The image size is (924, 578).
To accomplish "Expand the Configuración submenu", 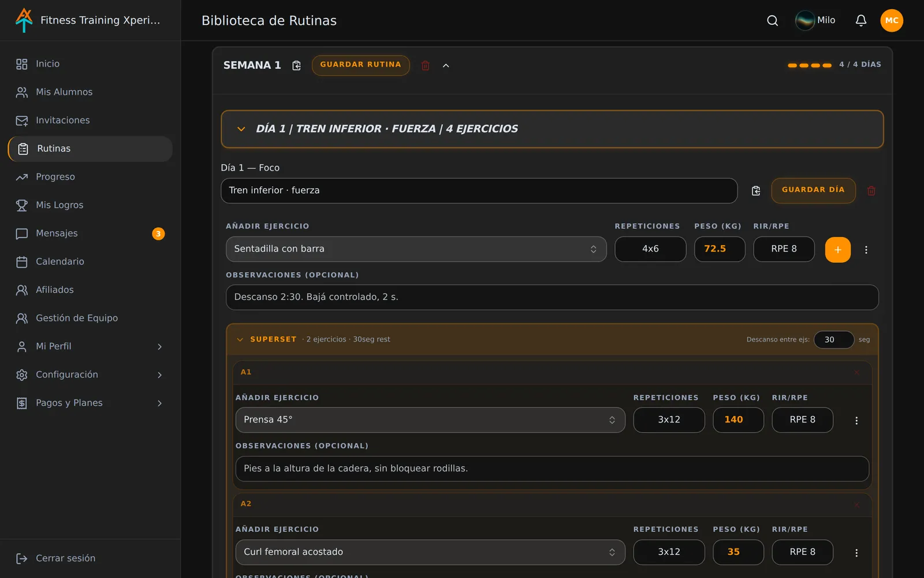I will (160, 375).
